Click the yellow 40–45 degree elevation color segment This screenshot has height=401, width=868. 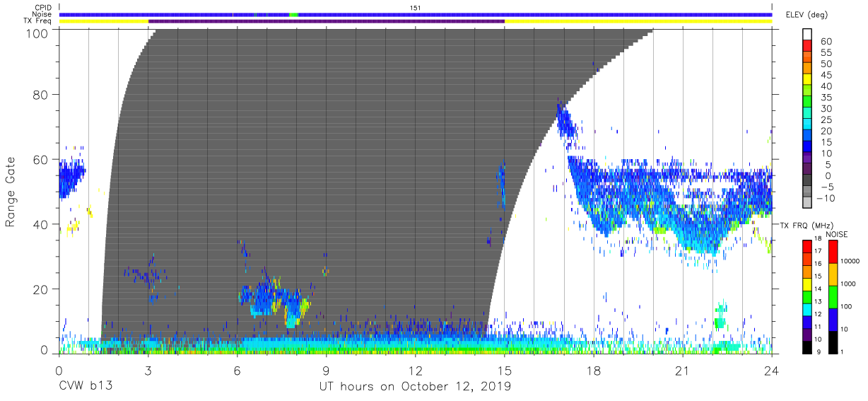808,81
